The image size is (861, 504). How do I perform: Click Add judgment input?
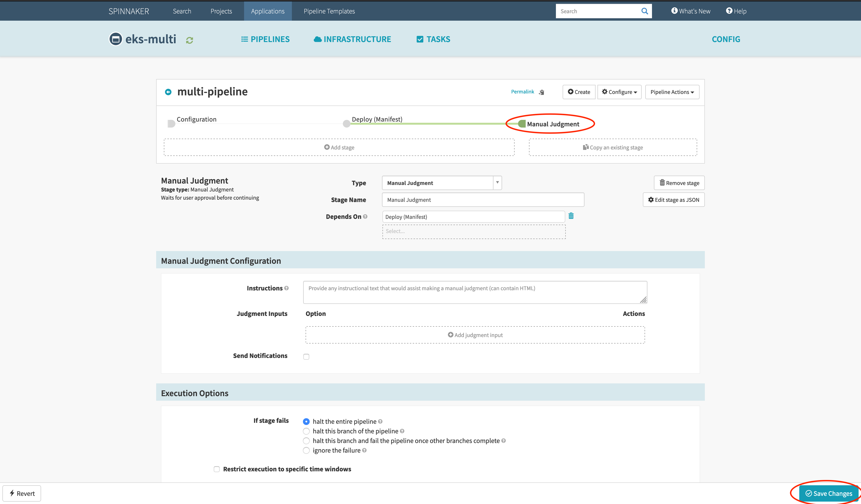(x=475, y=335)
